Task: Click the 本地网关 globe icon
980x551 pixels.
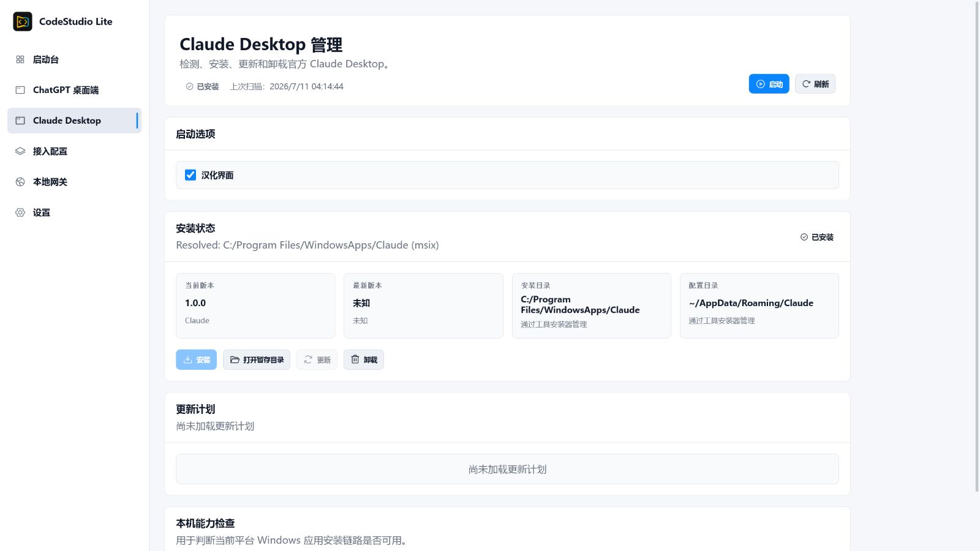Action: tap(20, 182)
